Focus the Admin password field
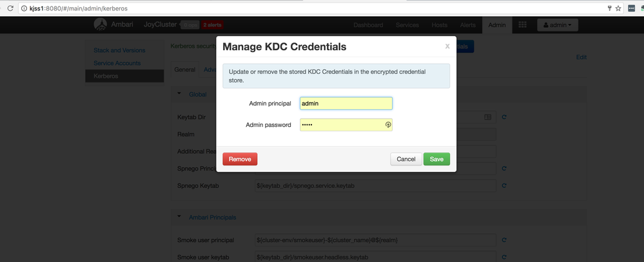Viewport: 644px width, 262px height. click(342, 125)
